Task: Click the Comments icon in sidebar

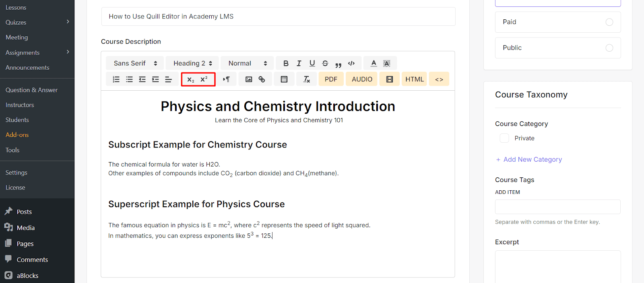Action: pos(8,259)
